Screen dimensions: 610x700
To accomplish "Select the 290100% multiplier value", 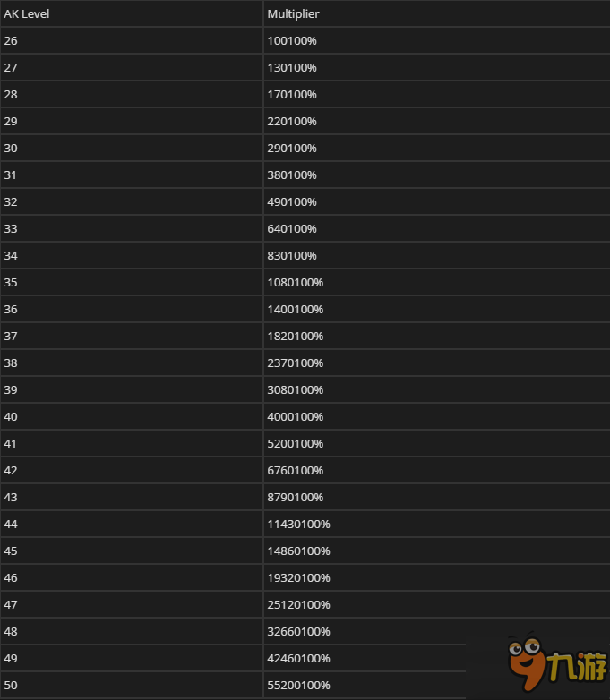I will pos(292,149).
